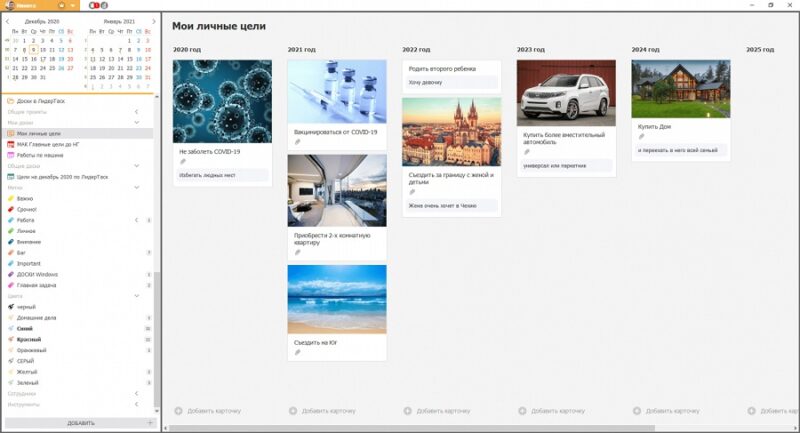Expand the 'Общие проекты' section
This screenshot has height=433, width=800.
[x=136, y=111]
